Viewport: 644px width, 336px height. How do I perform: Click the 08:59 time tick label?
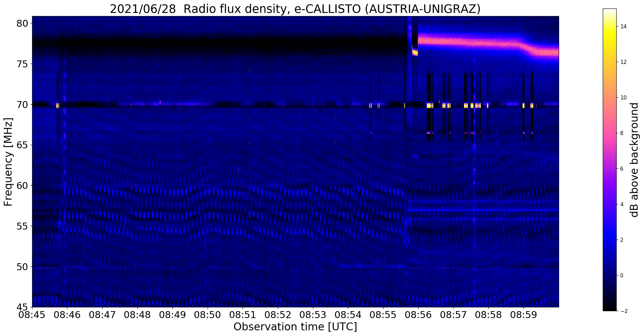click(x=524, y=315)
